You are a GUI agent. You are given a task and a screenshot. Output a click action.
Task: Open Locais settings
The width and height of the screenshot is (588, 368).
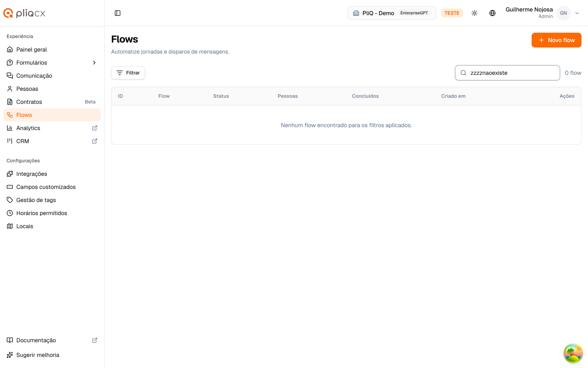point(52,226)
